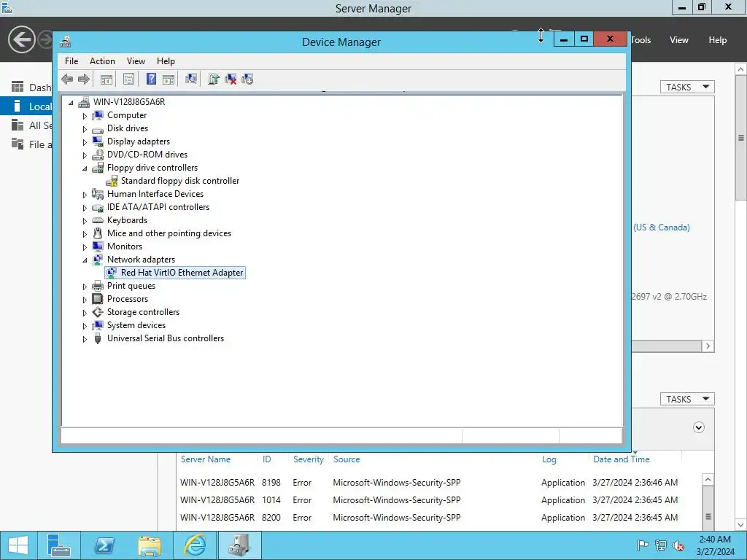Screen dimensions: 747x560
Task: Click the Uninstall device red X icon
Action: (231, 79)
